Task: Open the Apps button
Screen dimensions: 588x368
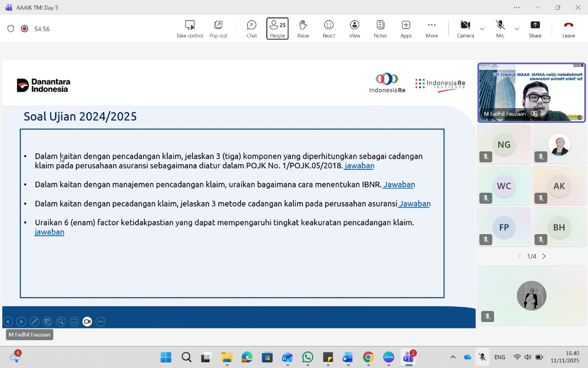Action: point(406,29)
